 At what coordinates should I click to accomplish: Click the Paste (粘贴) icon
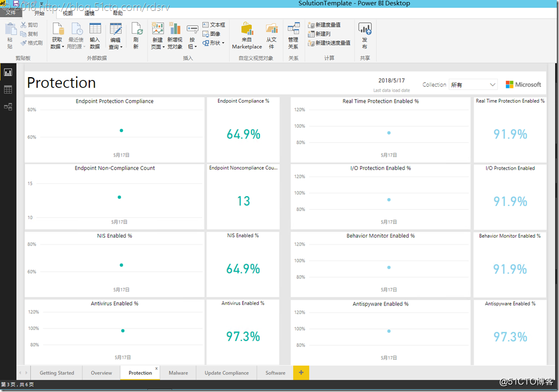pos(10,29)
